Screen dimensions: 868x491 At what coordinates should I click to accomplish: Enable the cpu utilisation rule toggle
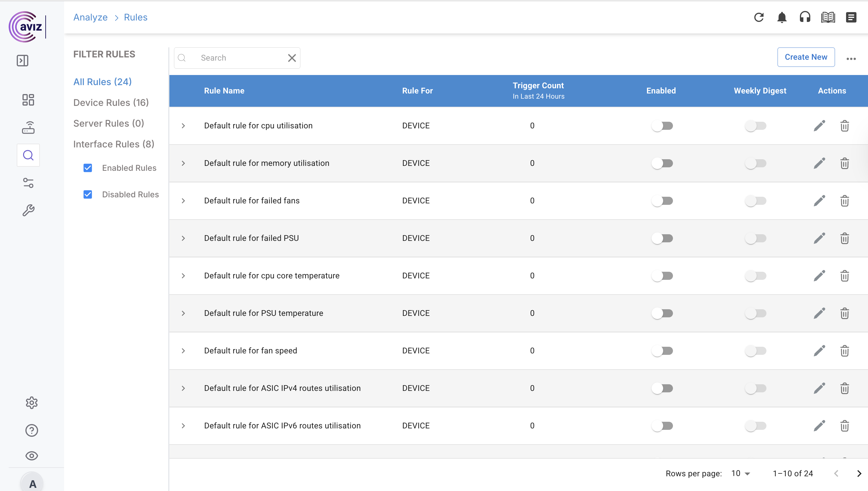[662, 126]
